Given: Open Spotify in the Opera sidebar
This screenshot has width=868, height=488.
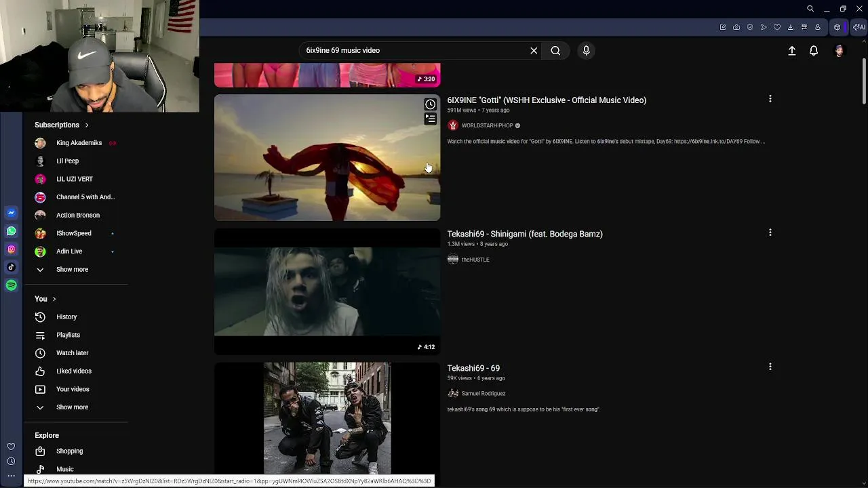Looking at the screenshot, I should [11, 285].
